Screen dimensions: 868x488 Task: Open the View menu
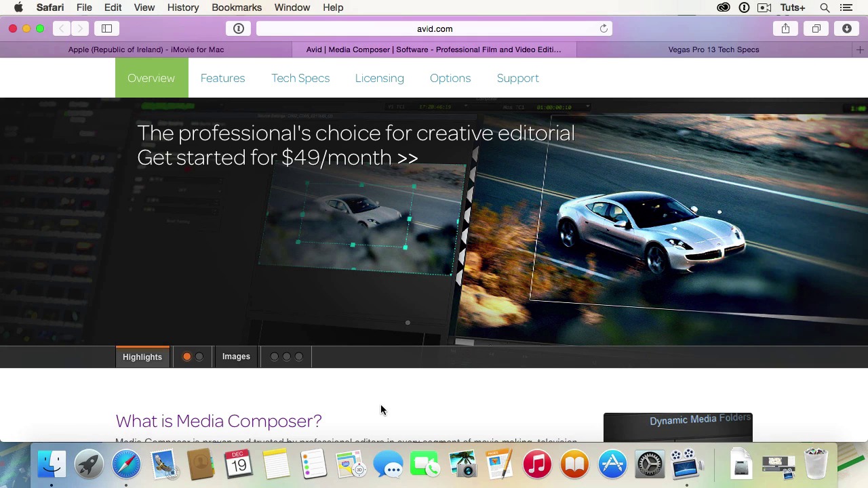point(144,7)
